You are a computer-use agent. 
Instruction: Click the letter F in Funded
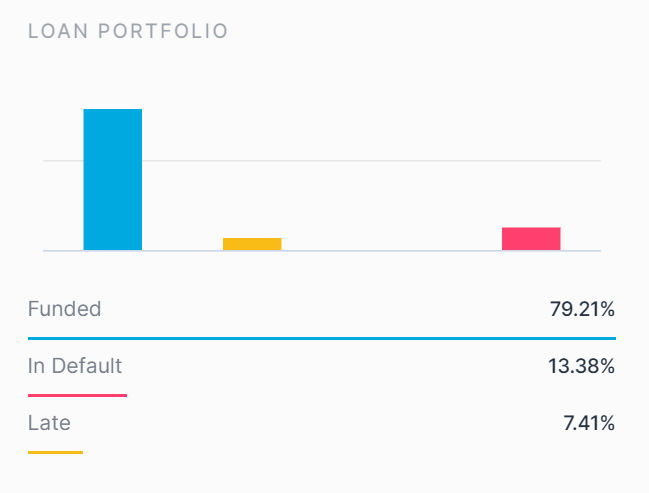coord(33,309)
